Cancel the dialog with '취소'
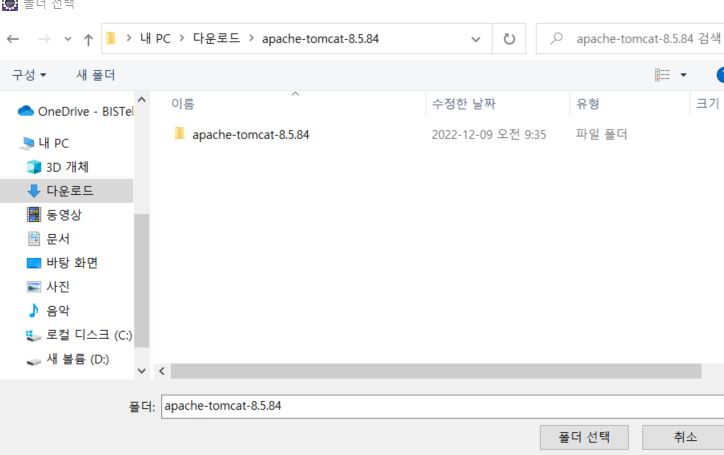This screenshot has height=455, width=724. point(685,437)
